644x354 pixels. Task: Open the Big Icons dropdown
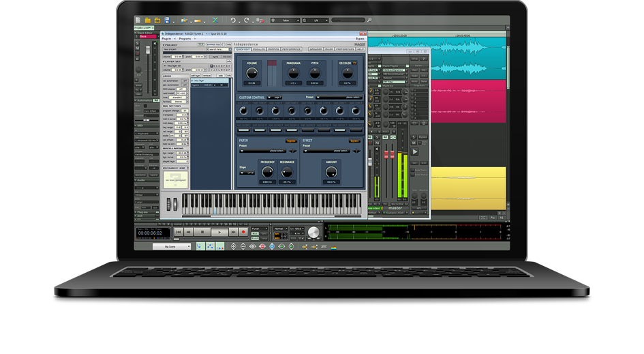point(172,247)
